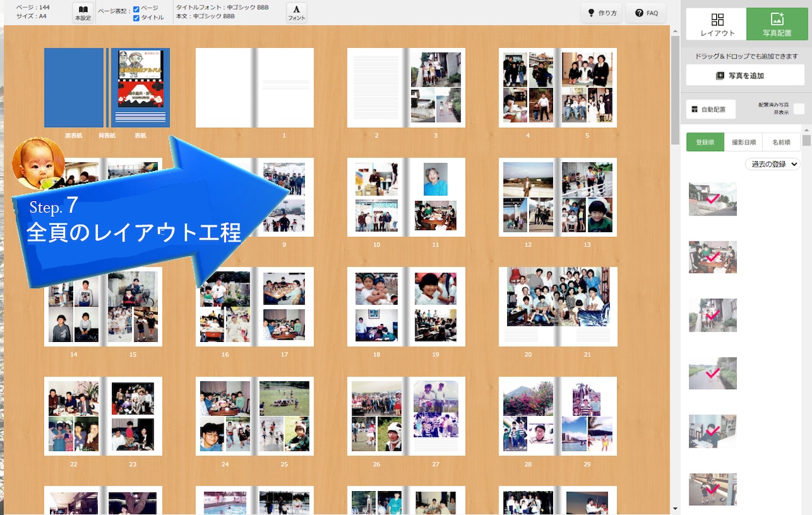Open page 28 thumbnail
The image size is (812, 515).
pyautogui.click(x=528, y=416)
